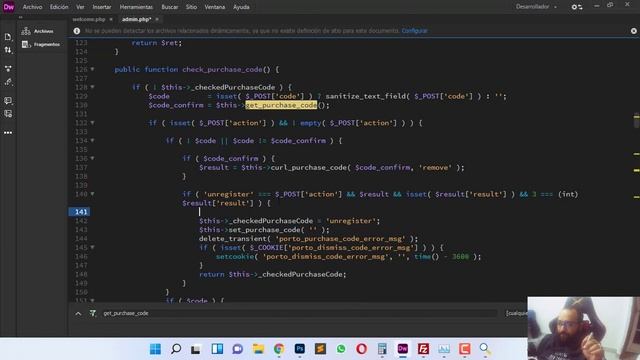
Task: Close the admin.php tab
Action: click(157, 19)
